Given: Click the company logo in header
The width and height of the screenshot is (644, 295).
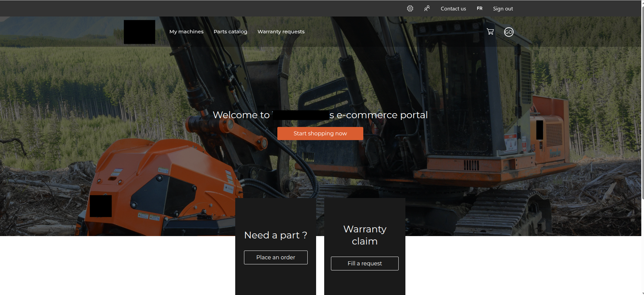Looking at the screenshot, I should 140,32.
